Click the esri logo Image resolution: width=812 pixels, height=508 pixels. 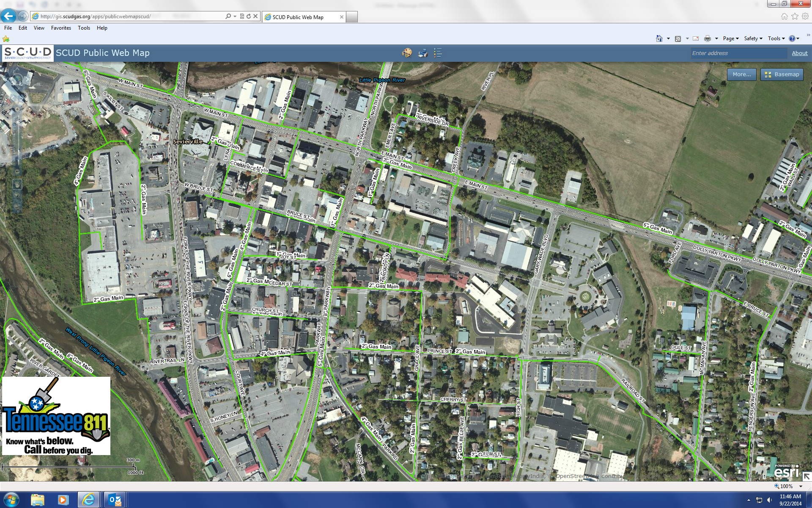click(x=786, y=471)
